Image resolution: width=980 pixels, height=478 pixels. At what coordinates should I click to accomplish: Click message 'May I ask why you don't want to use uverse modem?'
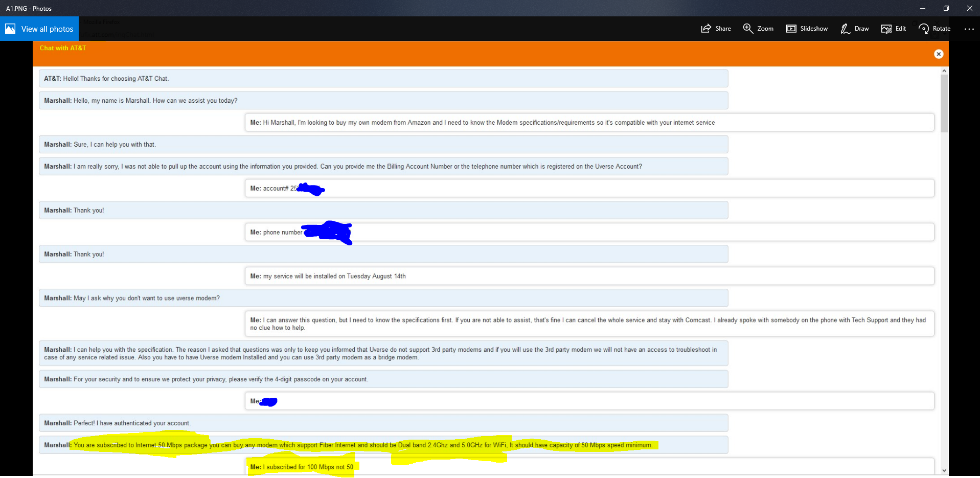(383, 299)
